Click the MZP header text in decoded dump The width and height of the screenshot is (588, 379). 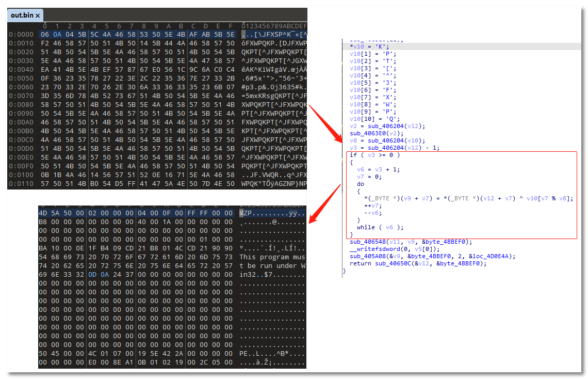coord(246,213)
